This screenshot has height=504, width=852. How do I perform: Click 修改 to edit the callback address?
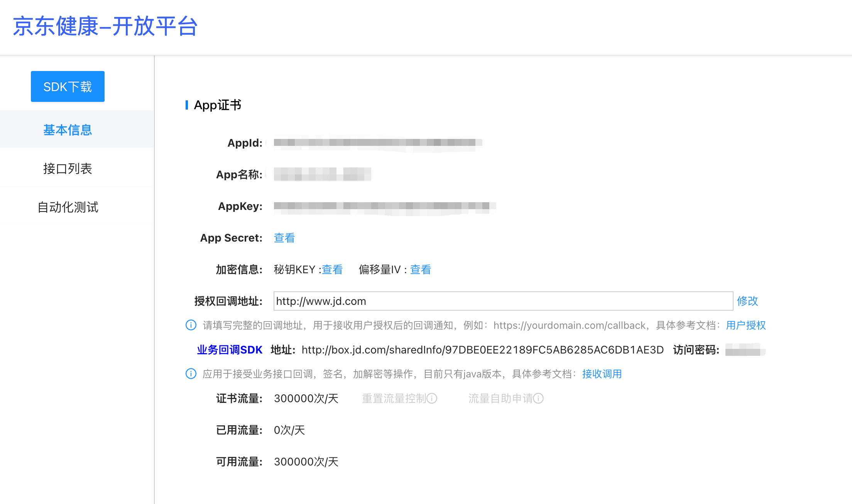point(747,301)
